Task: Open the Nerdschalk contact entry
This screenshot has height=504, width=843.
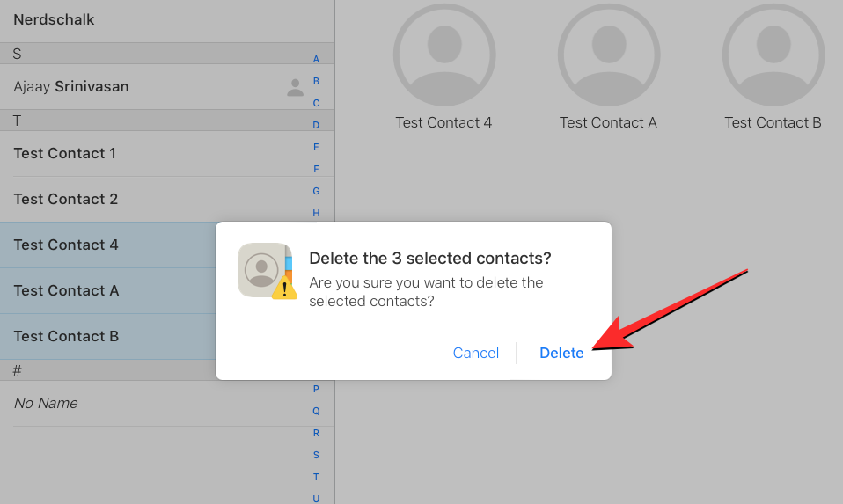Action: [x=54, y=19]
